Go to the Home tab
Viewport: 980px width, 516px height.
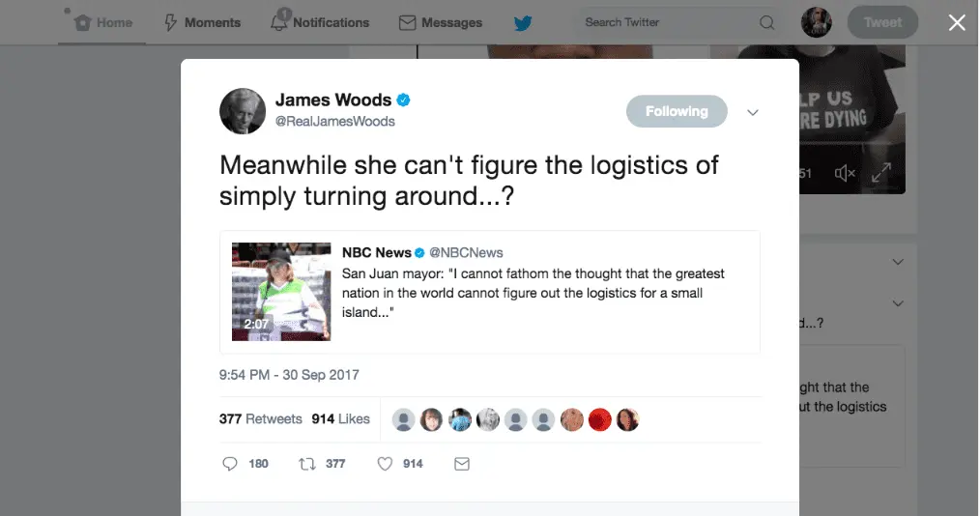[102, 23]
